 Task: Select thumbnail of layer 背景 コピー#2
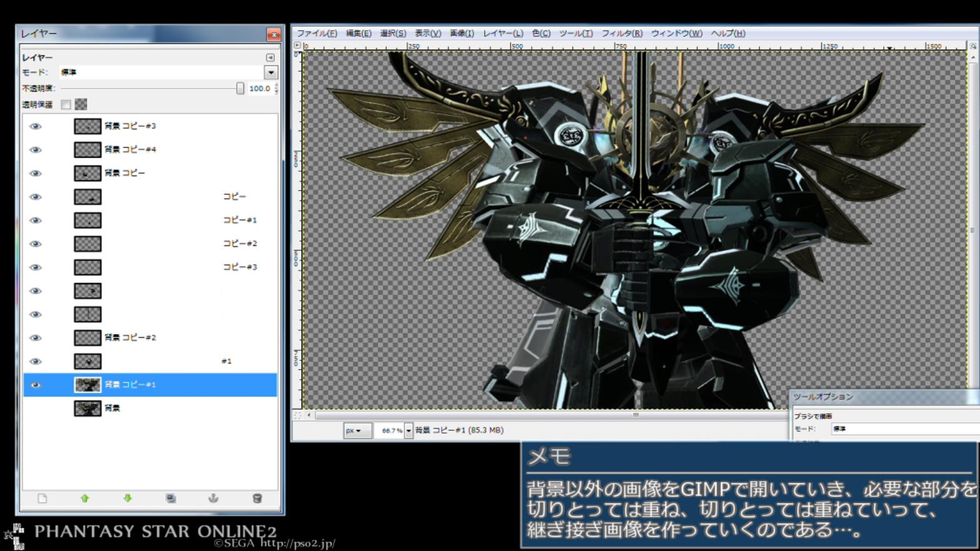(x=87, y=338)
